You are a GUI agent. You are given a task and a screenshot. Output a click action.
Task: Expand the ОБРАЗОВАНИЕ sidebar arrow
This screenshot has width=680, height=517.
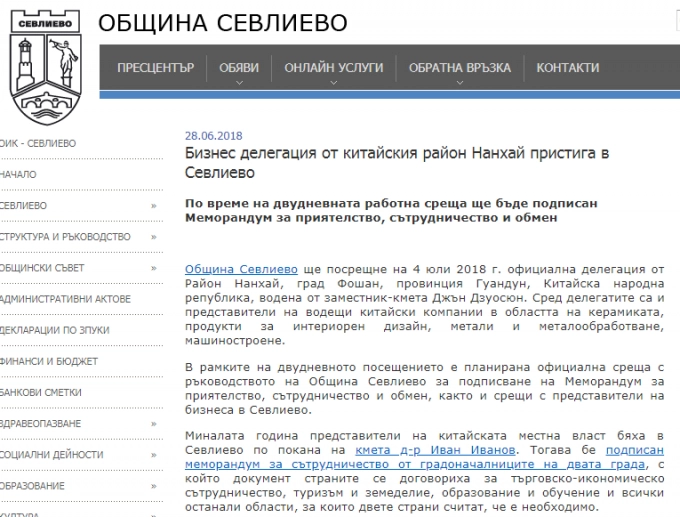coord(153,486)
